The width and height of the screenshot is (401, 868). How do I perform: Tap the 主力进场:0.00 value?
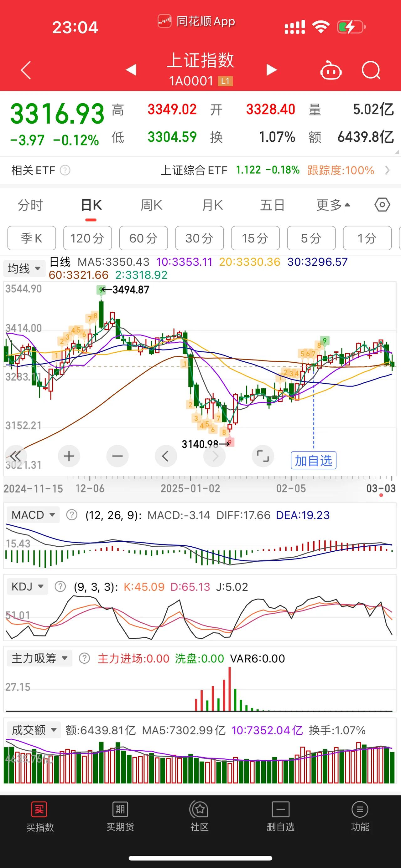coord(133,658)
